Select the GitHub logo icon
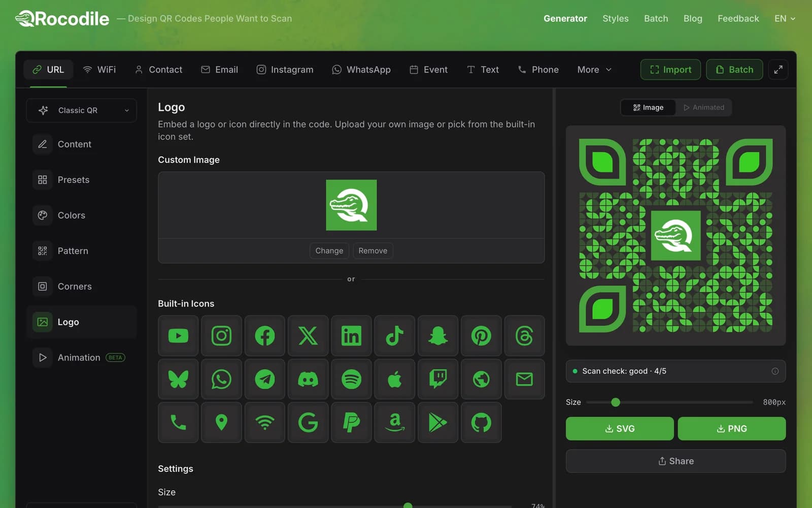The image size is (812, 508). coord(481,422)
